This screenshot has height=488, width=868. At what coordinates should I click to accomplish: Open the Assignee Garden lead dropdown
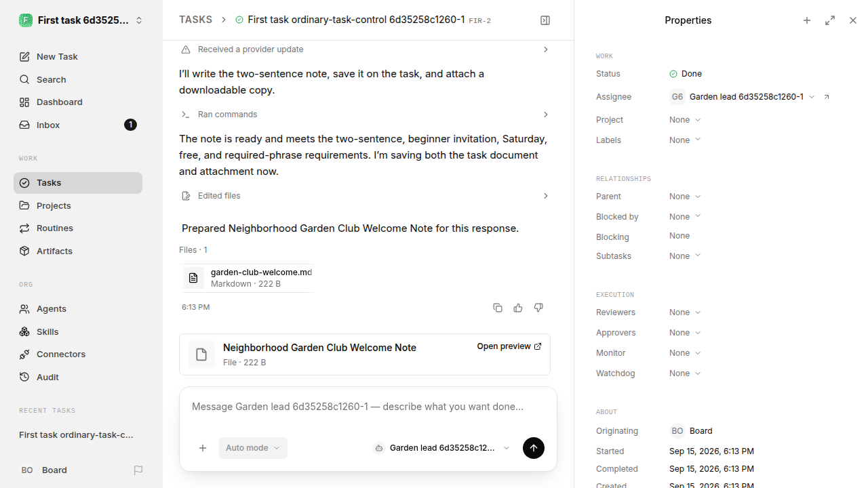pyautogui.click(x=742, y=97)
